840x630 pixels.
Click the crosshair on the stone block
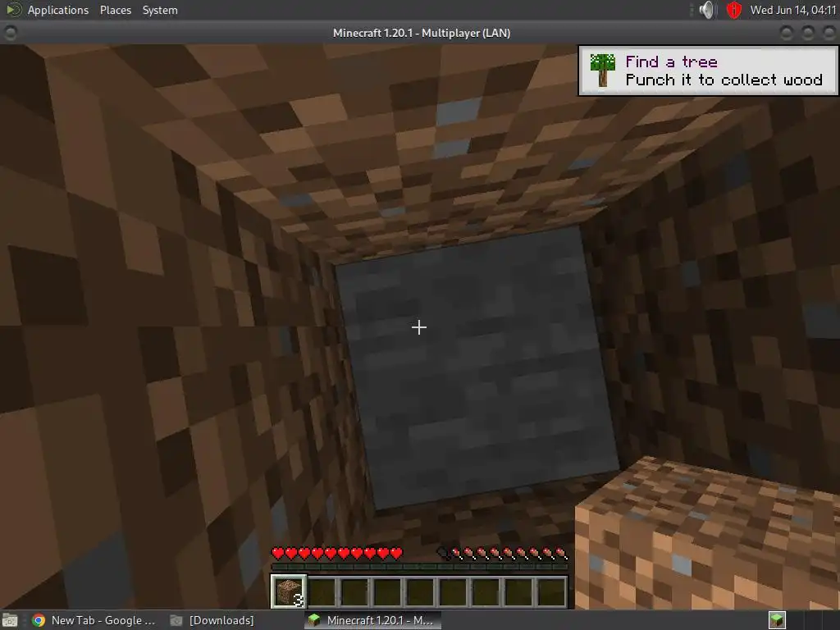(x=419, y=326)
